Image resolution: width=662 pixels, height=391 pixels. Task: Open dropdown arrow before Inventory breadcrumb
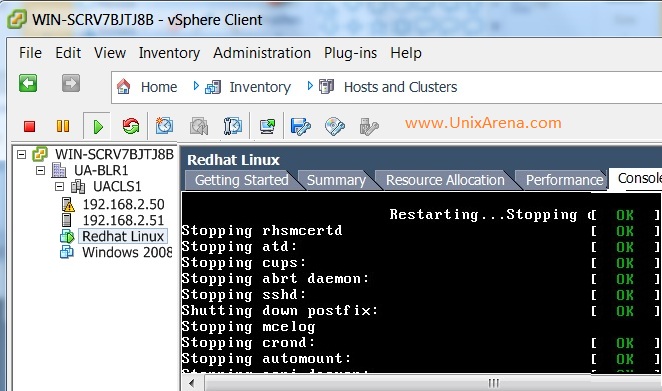click(x=196, y=86)
